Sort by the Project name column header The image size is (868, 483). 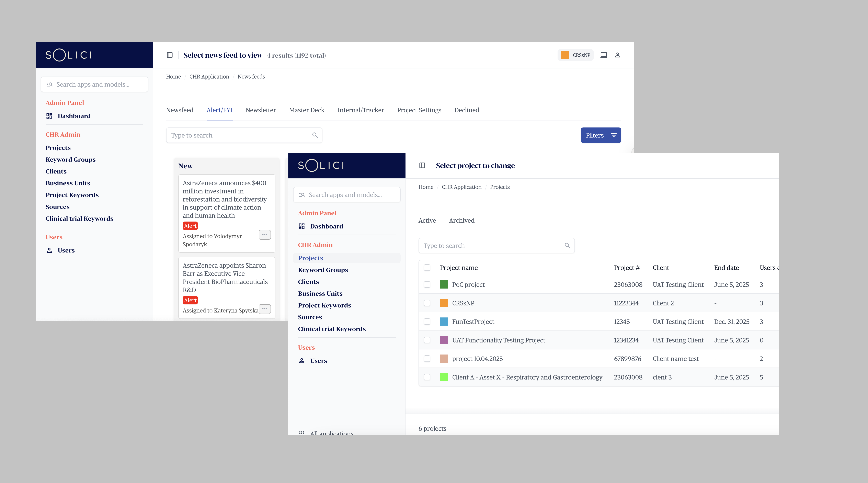coord(459,268)
